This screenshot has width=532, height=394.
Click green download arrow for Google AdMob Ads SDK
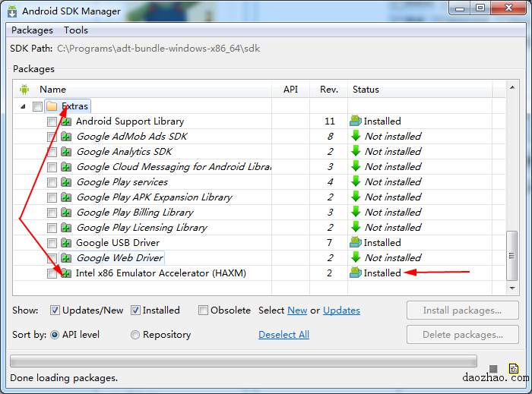(x=356, y=136)
